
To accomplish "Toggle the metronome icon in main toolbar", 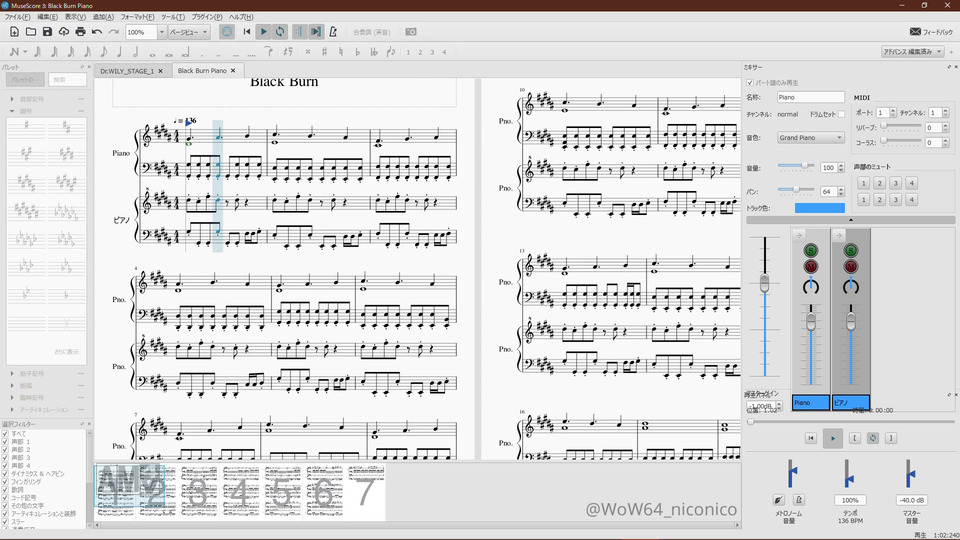I will (333, 32).
